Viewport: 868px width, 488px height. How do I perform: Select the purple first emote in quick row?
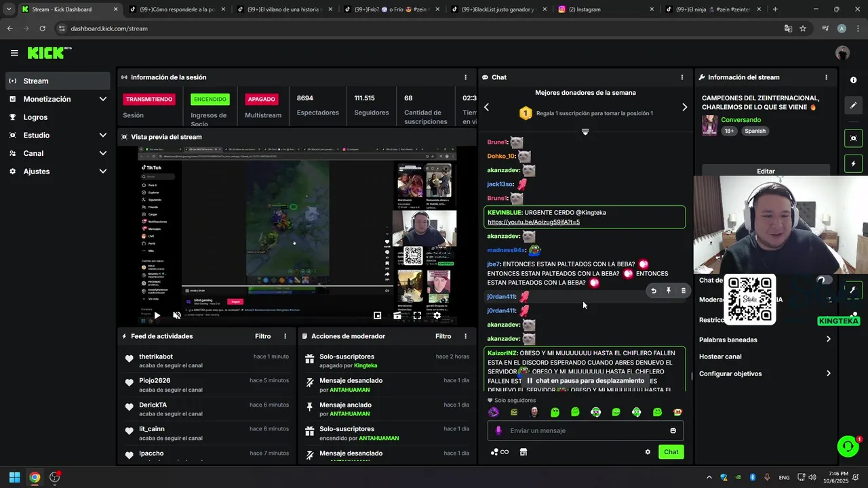pos(494,412)
